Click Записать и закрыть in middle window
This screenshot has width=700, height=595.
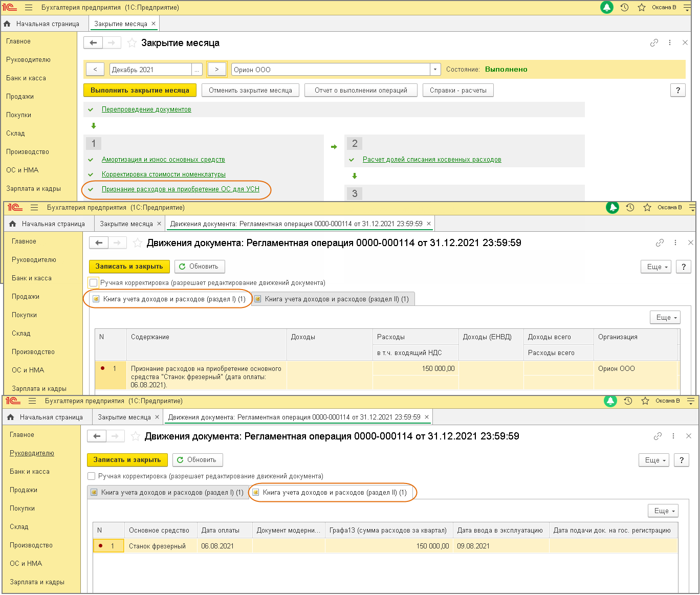pyautogui.click(x=129, y=267)
